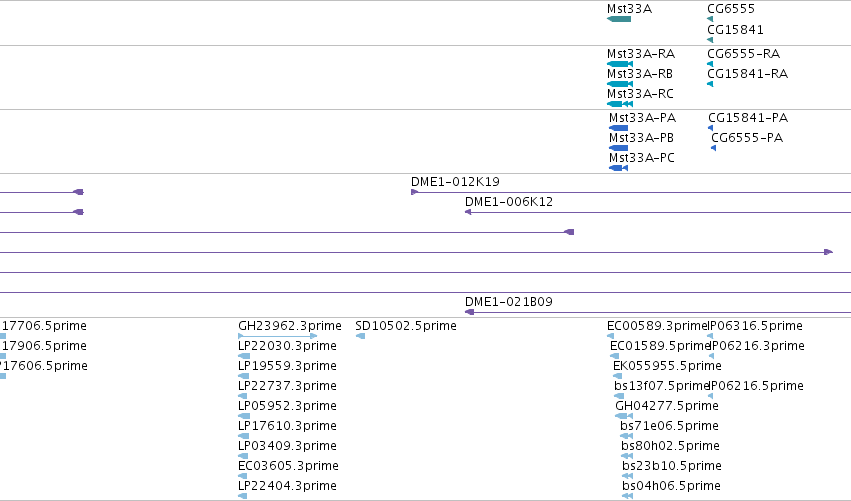Click the LP22737.3prime EST label
Viewport: 851px width, 501px height.
click(287, 386)
